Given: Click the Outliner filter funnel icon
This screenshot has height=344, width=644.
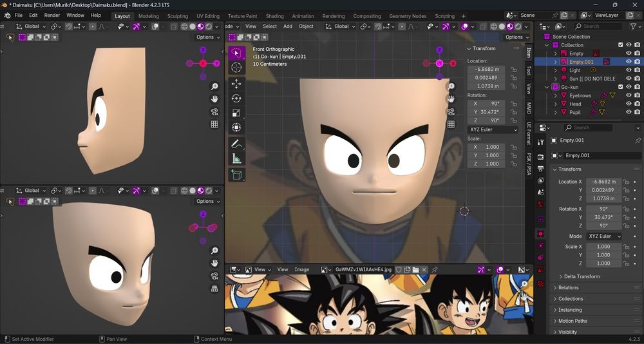Looking at the screenshot, I should point(633,26).
